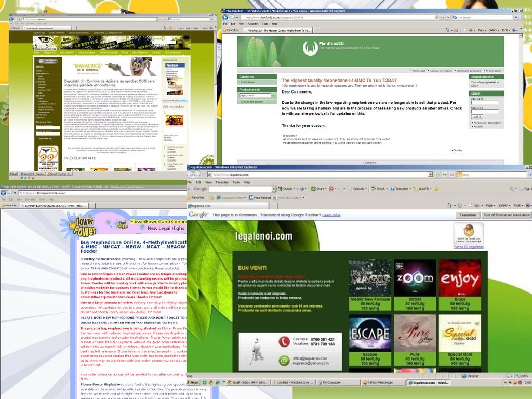Open the Tools menu in the legalenoi.com window

tap(236, 182)
